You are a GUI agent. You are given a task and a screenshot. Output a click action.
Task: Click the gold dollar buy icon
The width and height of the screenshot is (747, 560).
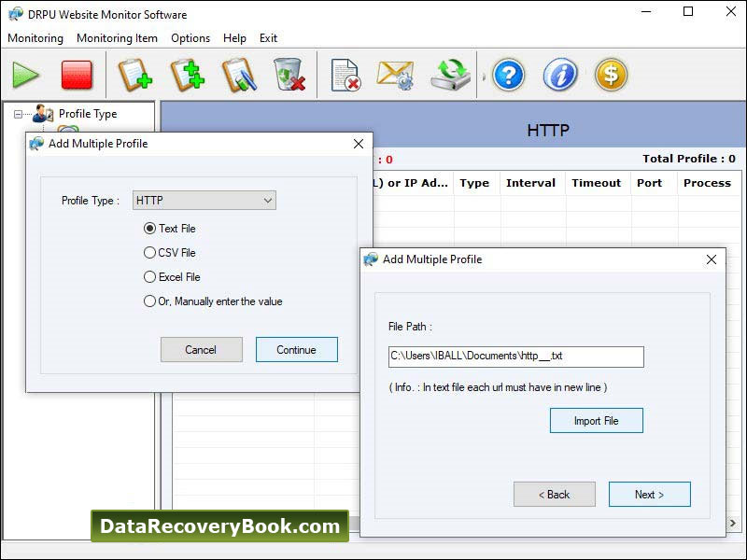click(612, 75)
